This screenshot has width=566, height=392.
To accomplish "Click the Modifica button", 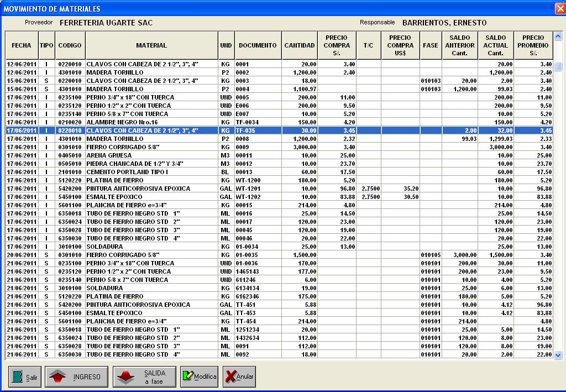I will (x=198, y=377).
